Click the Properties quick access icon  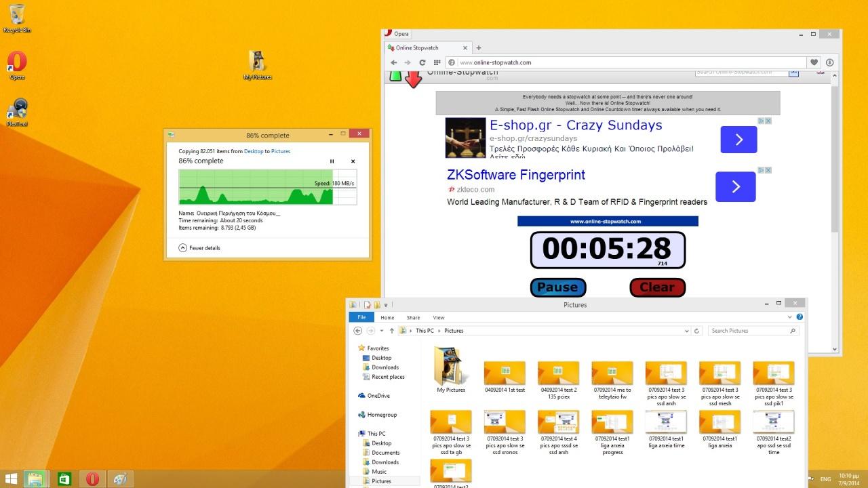(367, 305)
